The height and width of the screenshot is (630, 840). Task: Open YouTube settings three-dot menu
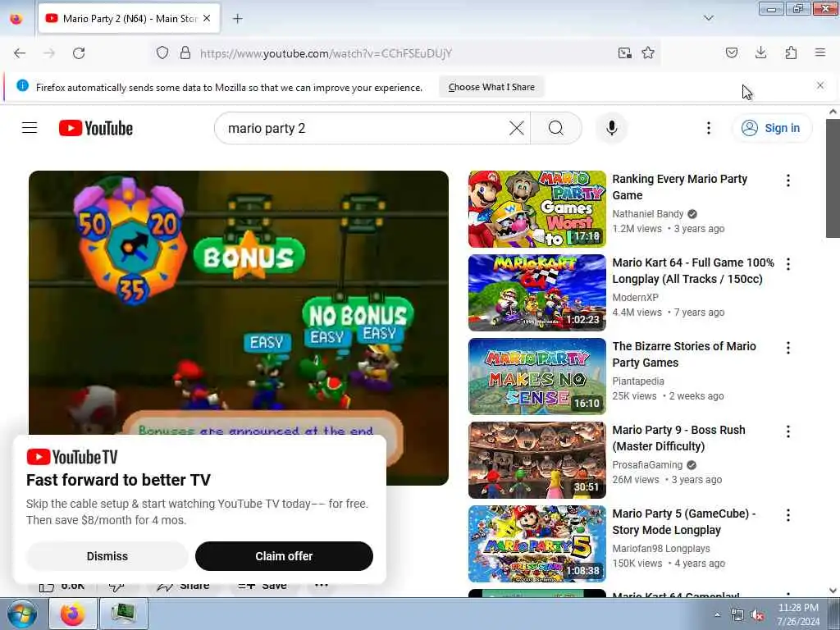[x=708, y=128]
